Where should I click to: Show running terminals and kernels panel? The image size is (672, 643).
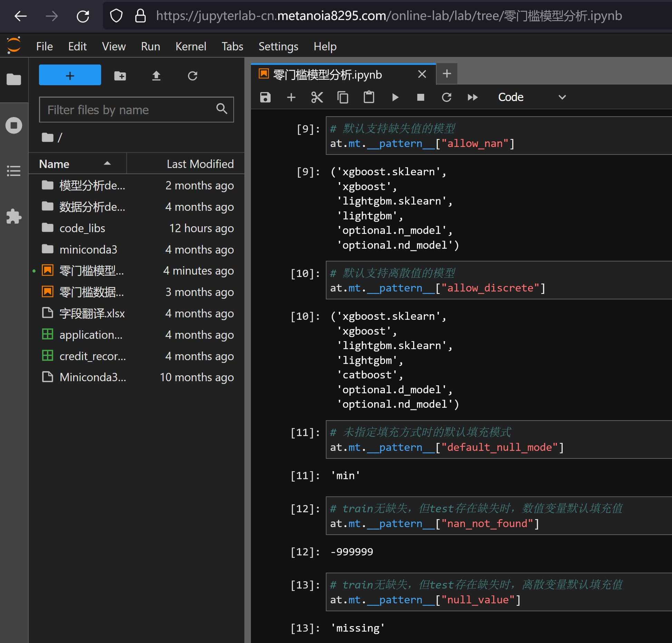click(14, 125)
